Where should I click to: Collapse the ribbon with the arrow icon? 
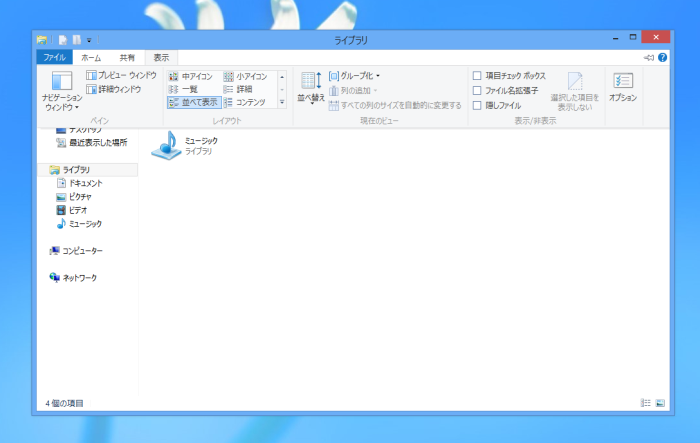[x=649, y=58]
